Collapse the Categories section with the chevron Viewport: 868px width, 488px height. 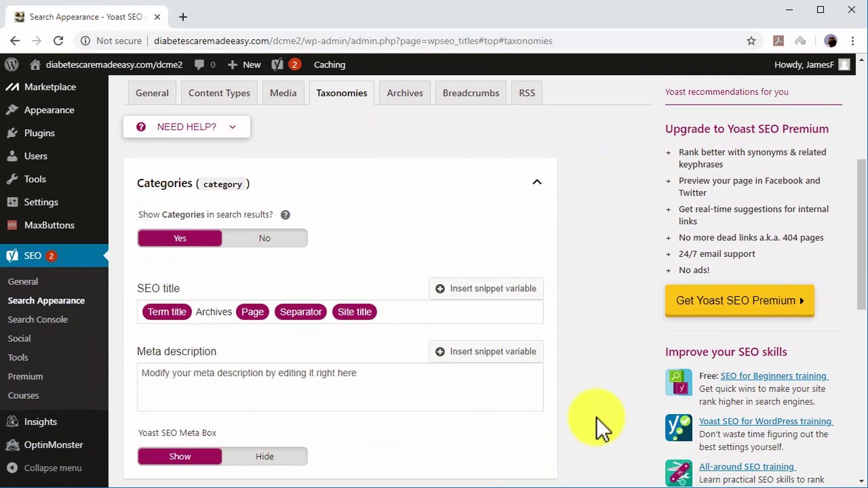pos(537,182)
